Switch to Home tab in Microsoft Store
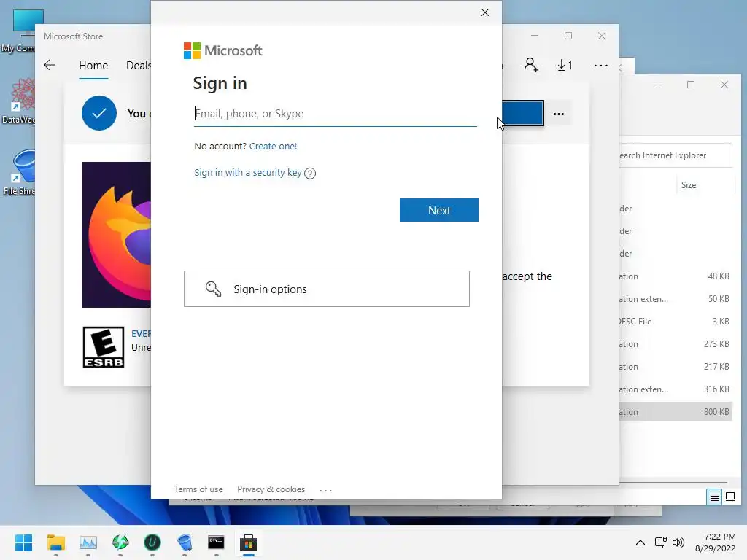The width and height of the screenshot is (747, 560). coord(93,66)
